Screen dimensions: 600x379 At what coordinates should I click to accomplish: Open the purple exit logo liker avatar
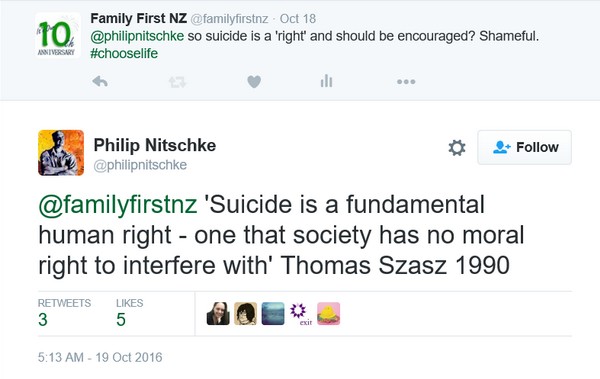point(301,314)
